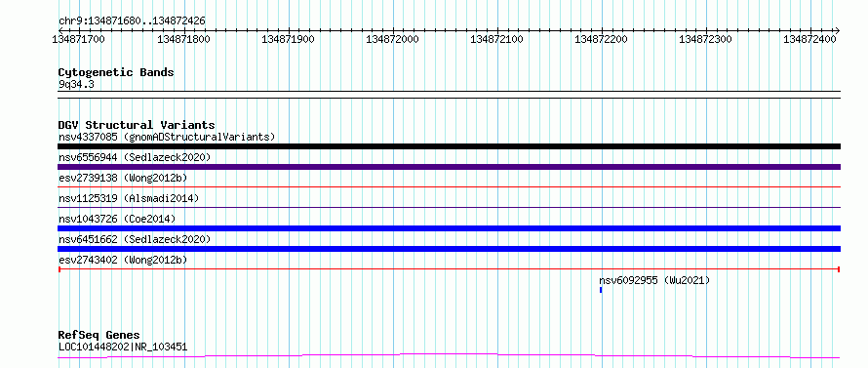Click ruler position 134872000
This screenshot has width=868, height=368.
pos(392,40)
